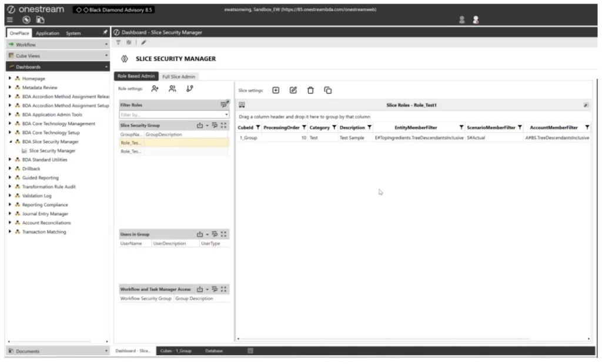Expand the Cube Views section
602x364 pixels.
(x=58, y=56)
